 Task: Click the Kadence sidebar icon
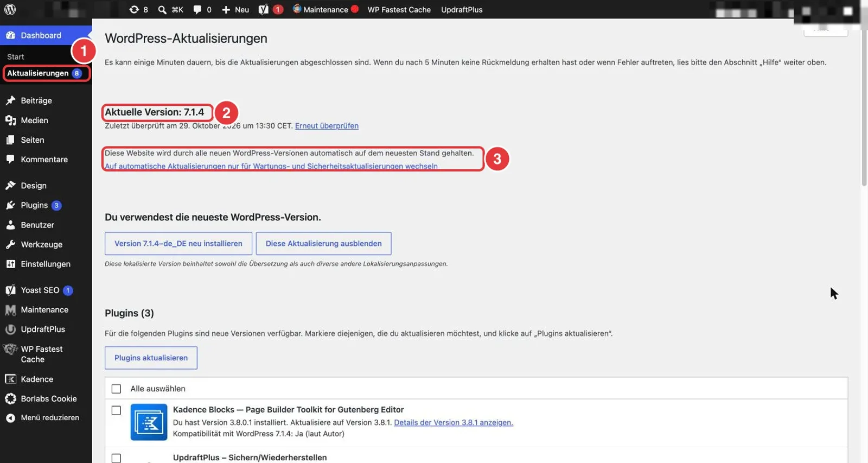tap(10, 379)
